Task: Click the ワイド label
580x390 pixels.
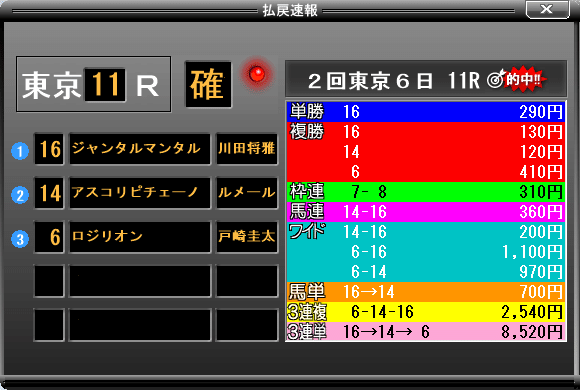Action: pos(307,232)
